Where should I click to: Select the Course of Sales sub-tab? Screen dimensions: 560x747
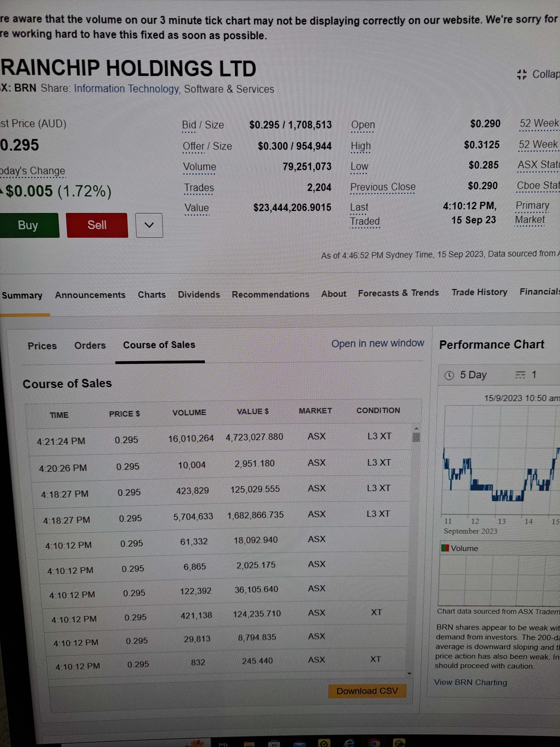coord(159,345)
